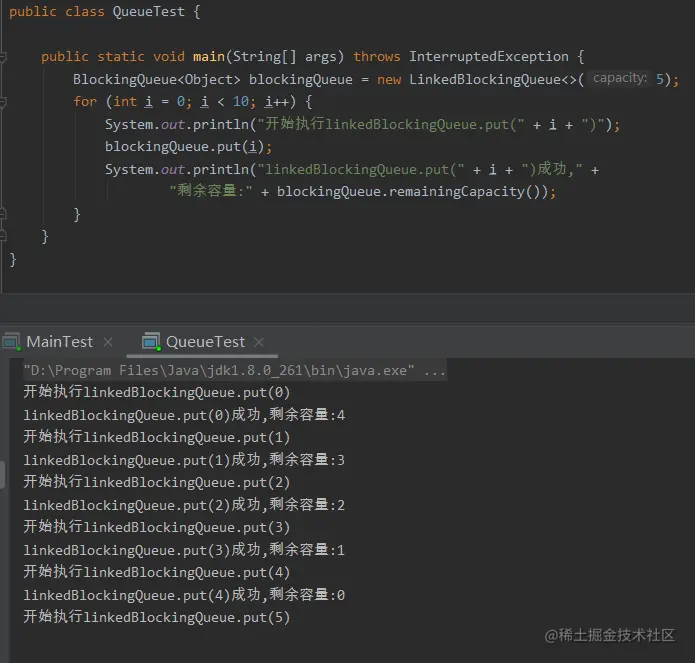
Task: Click the MainTest run configuration icon
Action: point(12,342)
